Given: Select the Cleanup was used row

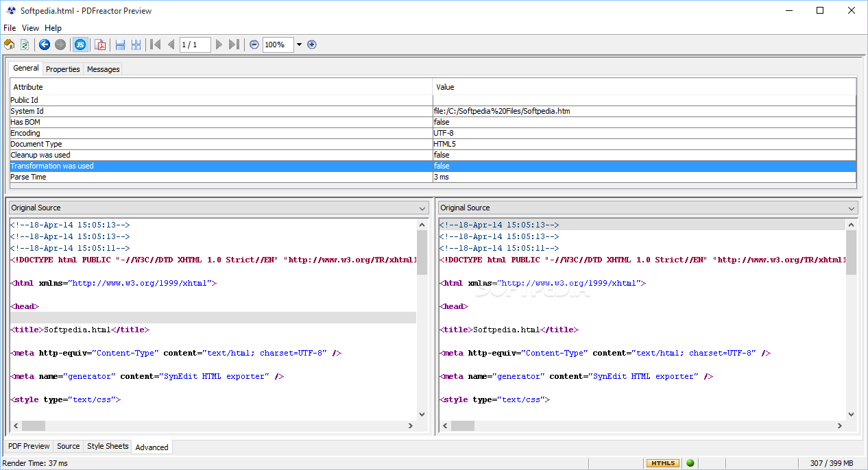Looking at the screenshot, I should pyautogui.click(x=433, y=155).
